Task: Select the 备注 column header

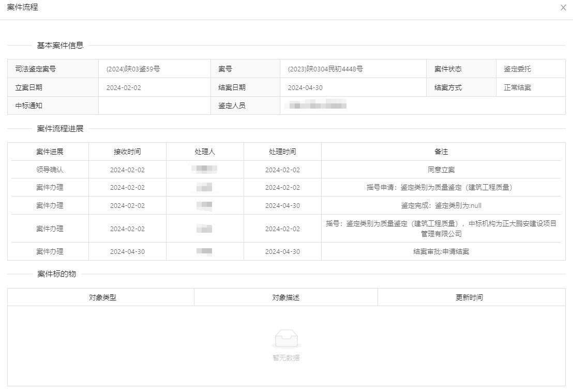Action: (x=441, y=152)
